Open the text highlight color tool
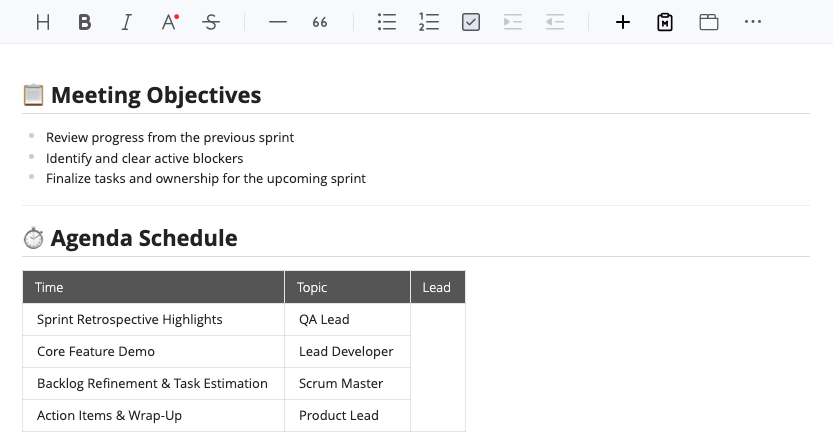Viewport: 833px width, 442px height. (x=170, y=22)
